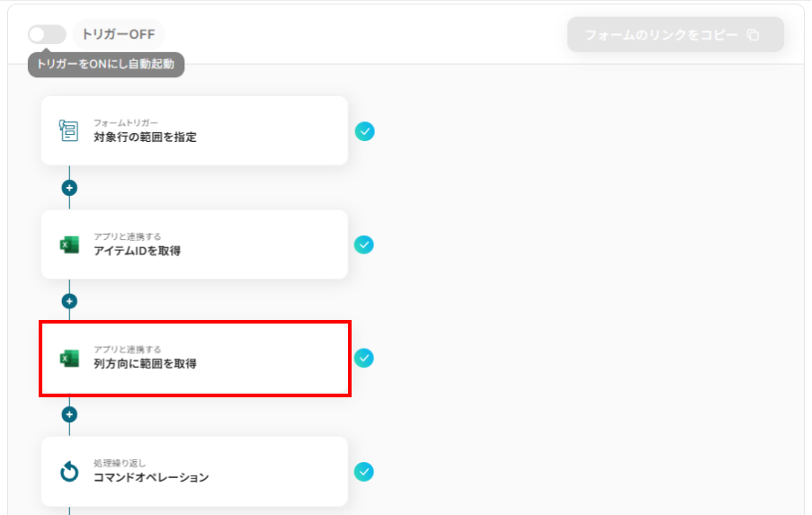
Task: Click the form trigger icon
Action: pyautogui.click(x=69, y=131)
